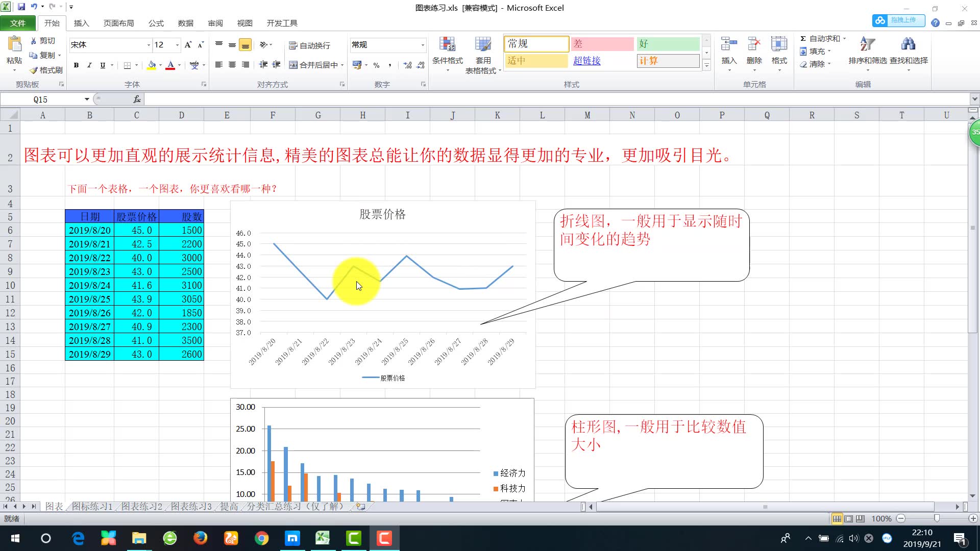This screenshot has width=980, height=551.
Task: Click the AutoSum sigma icon
Action: coord(803,39)
